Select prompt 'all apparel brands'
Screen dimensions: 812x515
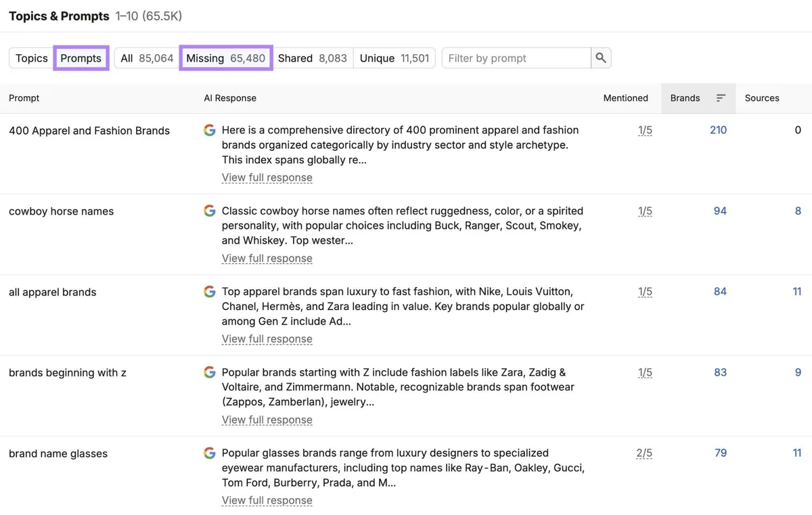(53, 292)
